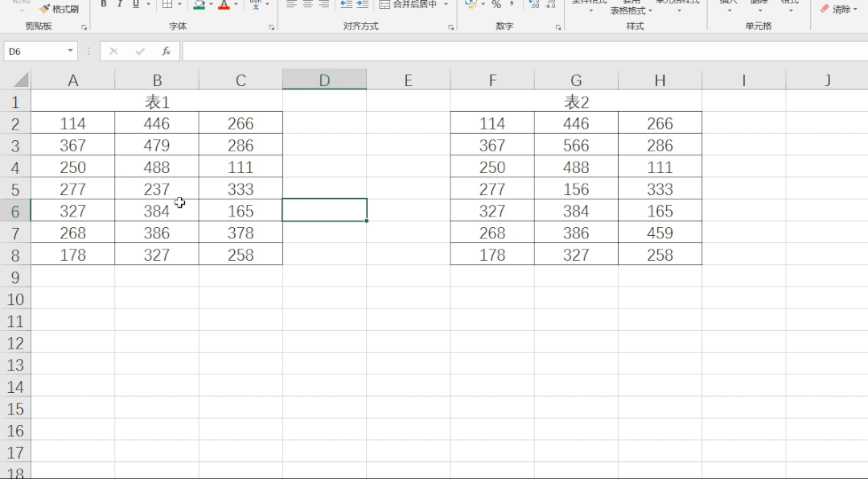868x479 pixels.
Task: Click into the formula bar
Action: [525, 51]
